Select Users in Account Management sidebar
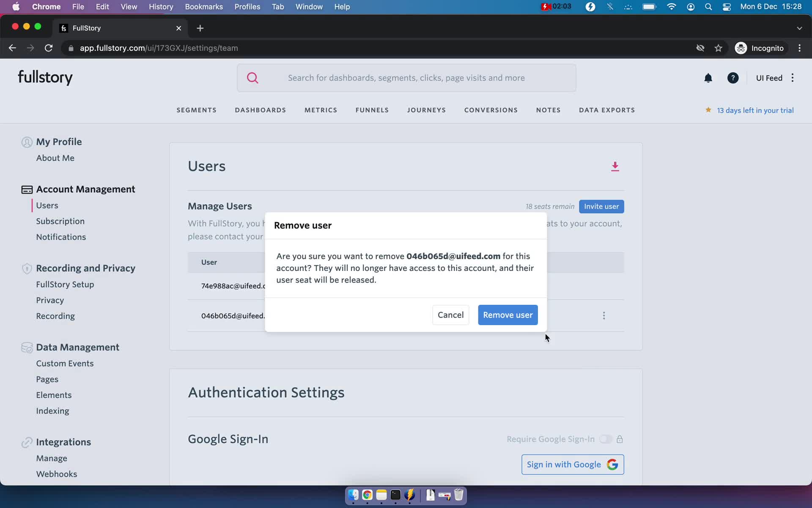The height and width of the screenshot is (508, 812). (47, 205)
